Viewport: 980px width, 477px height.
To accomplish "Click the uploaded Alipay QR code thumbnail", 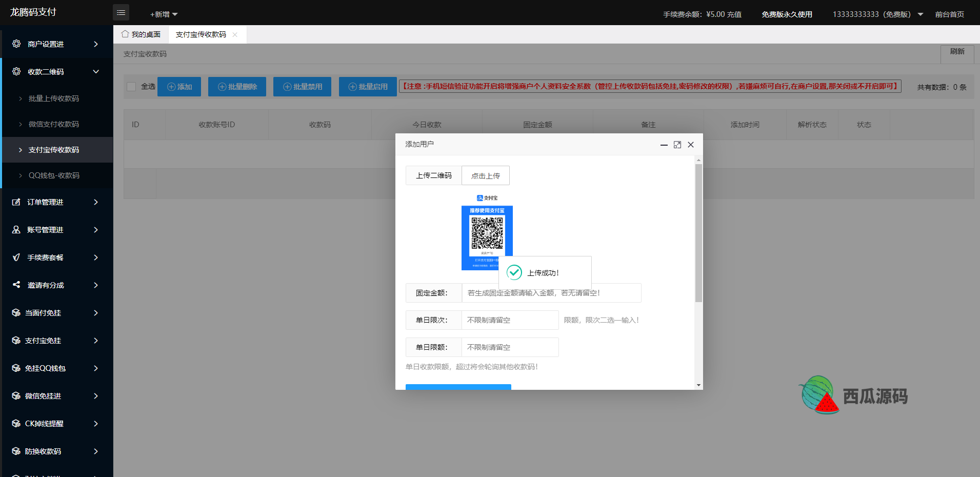I will point(487,232).
